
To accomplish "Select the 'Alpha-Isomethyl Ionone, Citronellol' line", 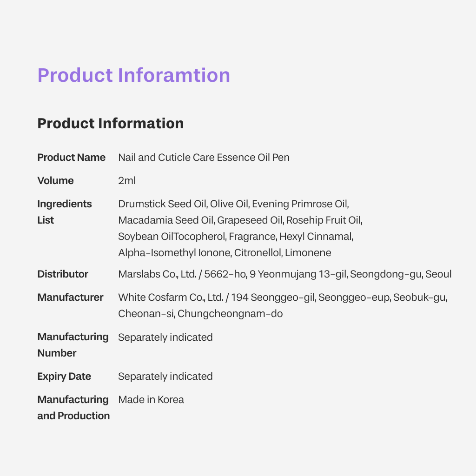I will (x=225, y=253).
